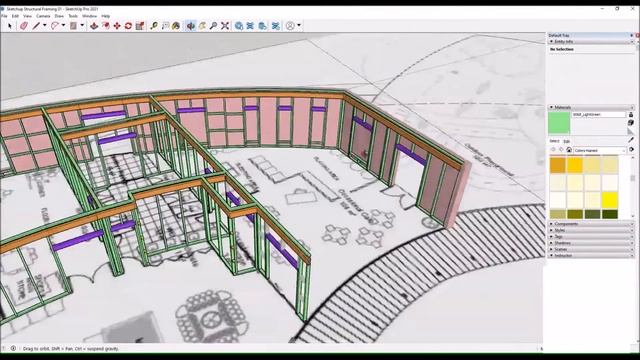Pick the Select arrow tool

tap(10, 26)
